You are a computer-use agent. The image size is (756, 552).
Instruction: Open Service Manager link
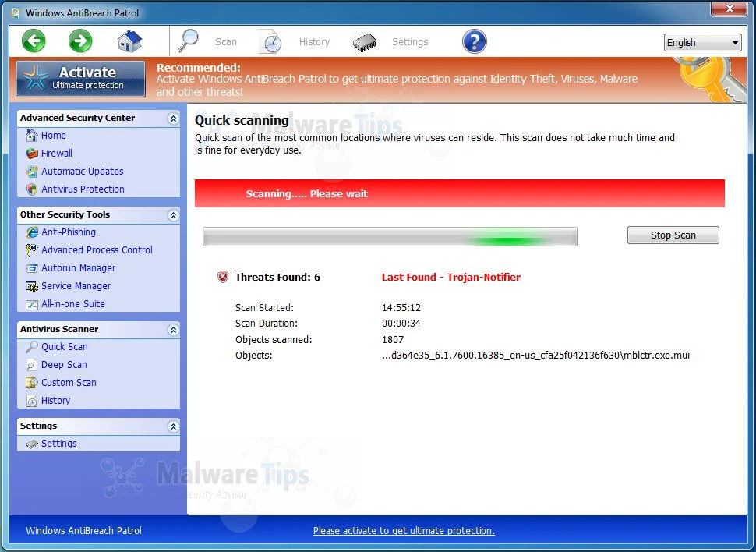coord(76,285)
